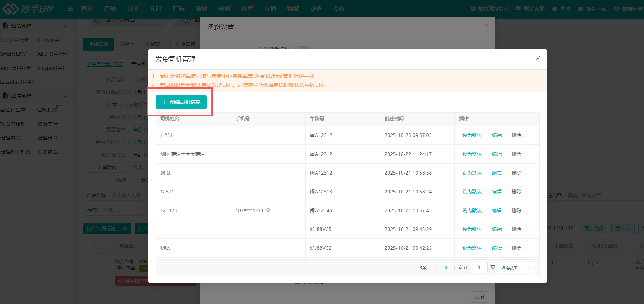Go to previous page using left arrow

437,268
